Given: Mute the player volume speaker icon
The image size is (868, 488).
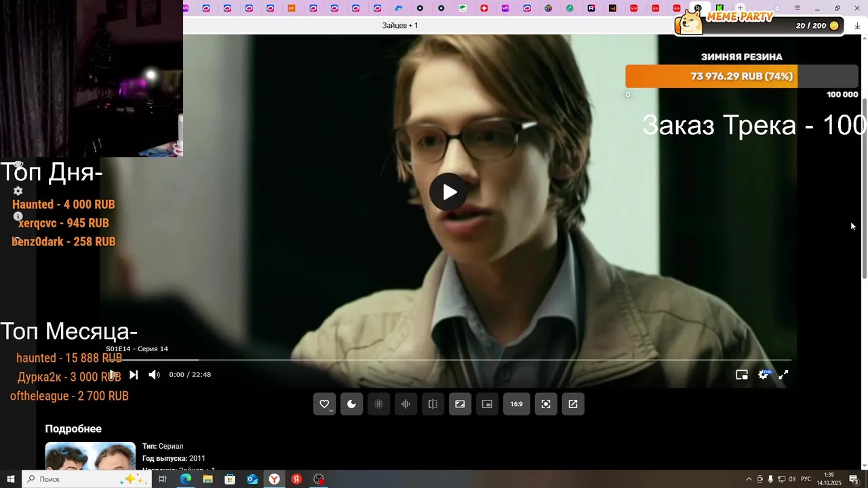Looking at the screenshot, I should coord(154,374).
